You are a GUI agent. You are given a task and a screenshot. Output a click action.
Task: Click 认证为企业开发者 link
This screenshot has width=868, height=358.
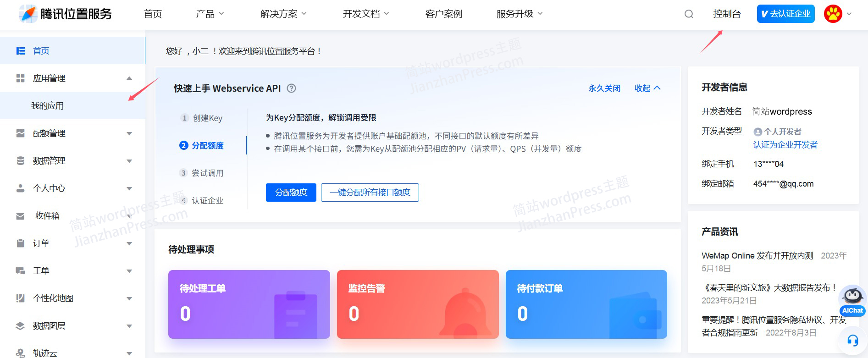[x=785, y=145]
